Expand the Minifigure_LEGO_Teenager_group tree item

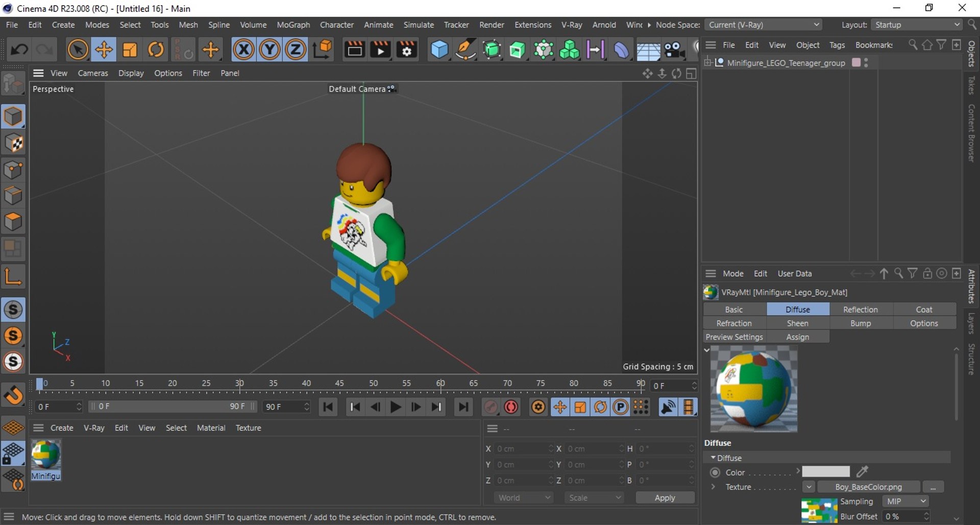pyautogui.click(x=708, y=63)
